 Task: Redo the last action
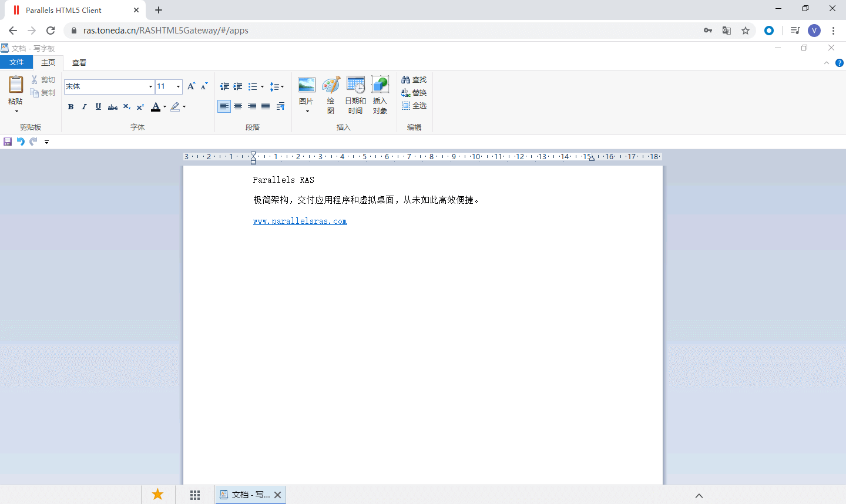[33, 142]
